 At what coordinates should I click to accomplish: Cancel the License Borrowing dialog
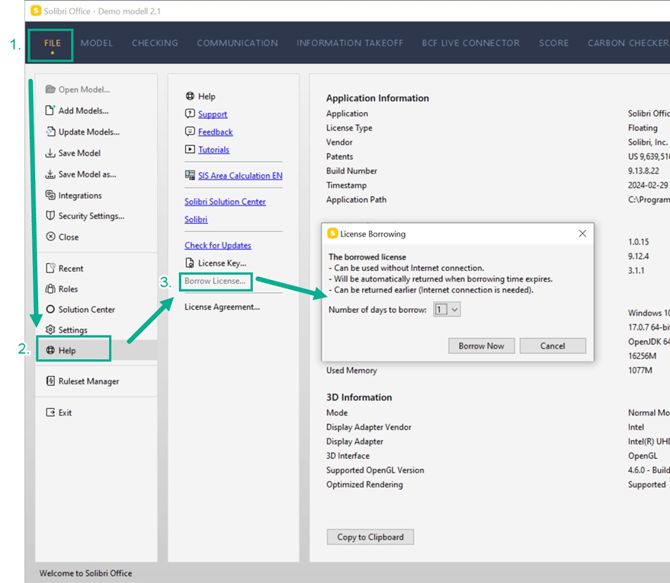pos(553,346)
